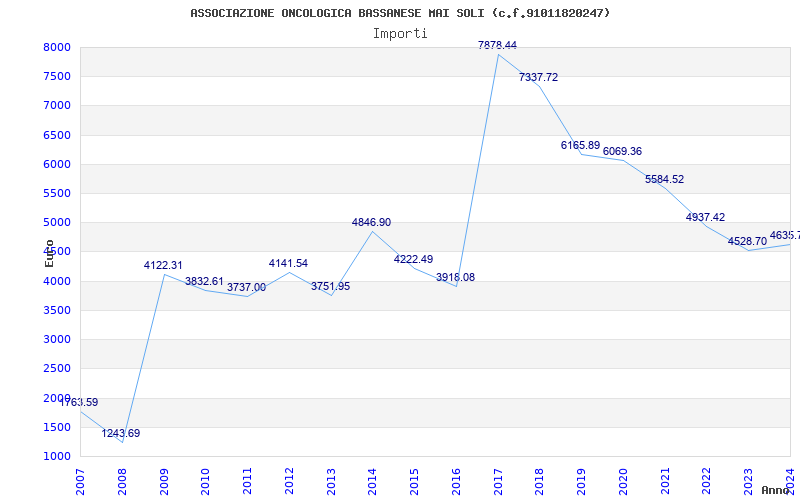Click x-axis year 2011

pos(247,482)
